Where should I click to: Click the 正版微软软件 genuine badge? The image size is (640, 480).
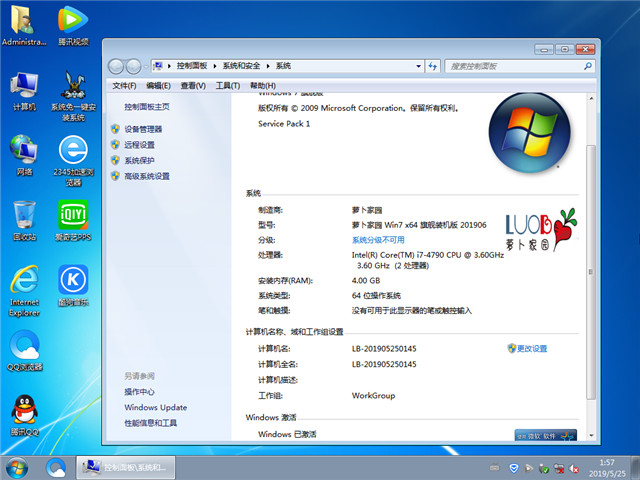[546, 435]
